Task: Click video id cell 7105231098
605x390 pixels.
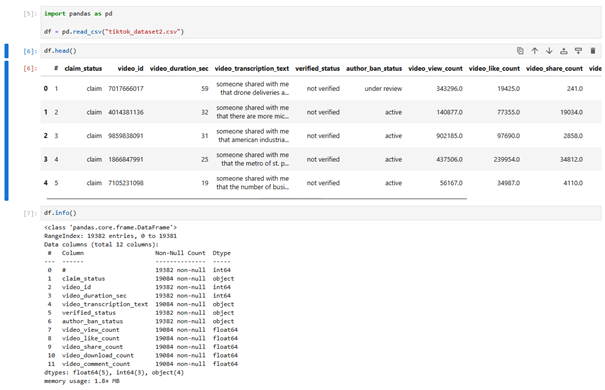Action: click(x=126, y=183)
